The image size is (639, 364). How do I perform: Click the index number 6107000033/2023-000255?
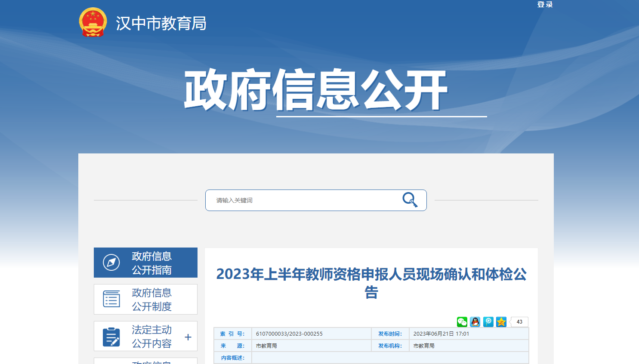289,334
